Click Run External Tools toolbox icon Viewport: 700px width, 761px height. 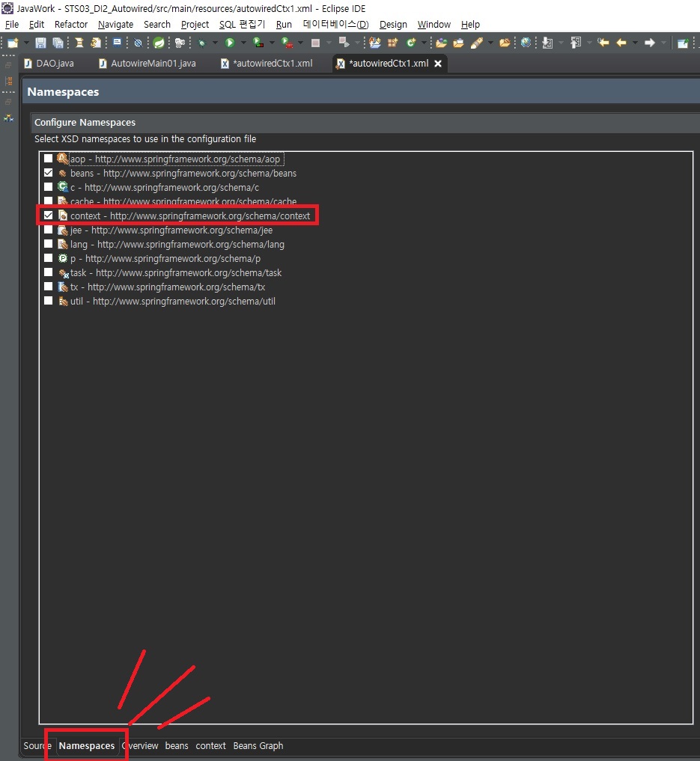[287, 43]
